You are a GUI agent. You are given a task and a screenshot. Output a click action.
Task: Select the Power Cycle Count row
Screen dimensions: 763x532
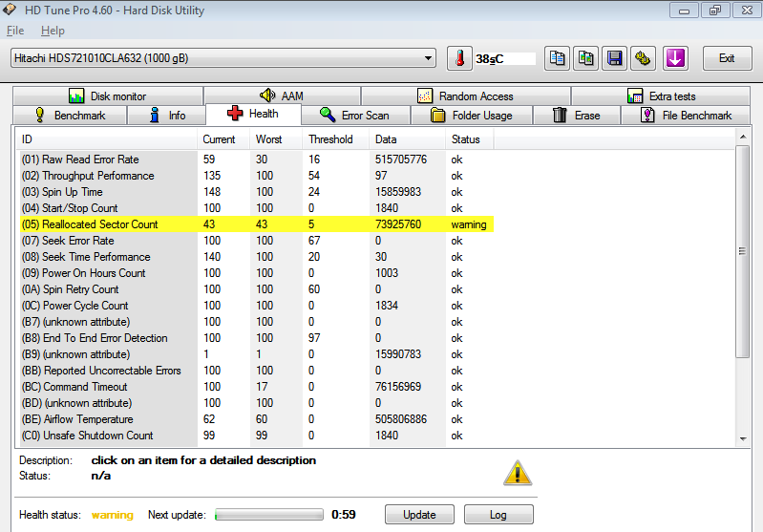(257, 306)
